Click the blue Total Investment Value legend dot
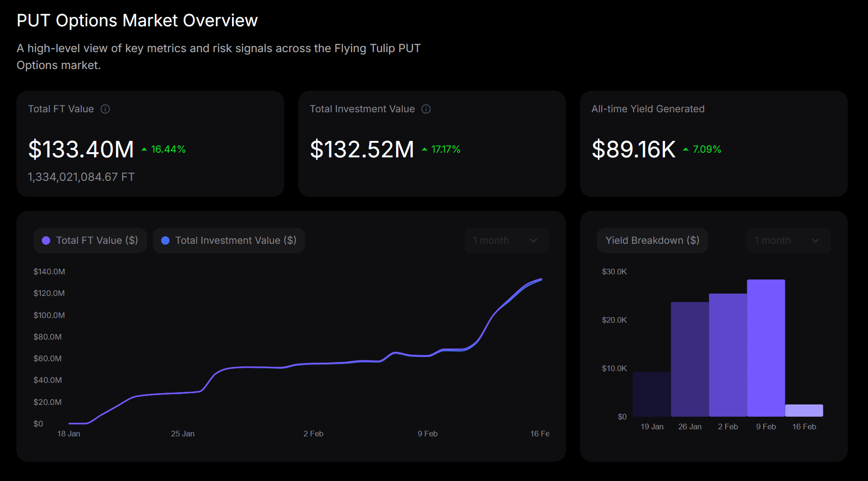 tap(165, 240)
